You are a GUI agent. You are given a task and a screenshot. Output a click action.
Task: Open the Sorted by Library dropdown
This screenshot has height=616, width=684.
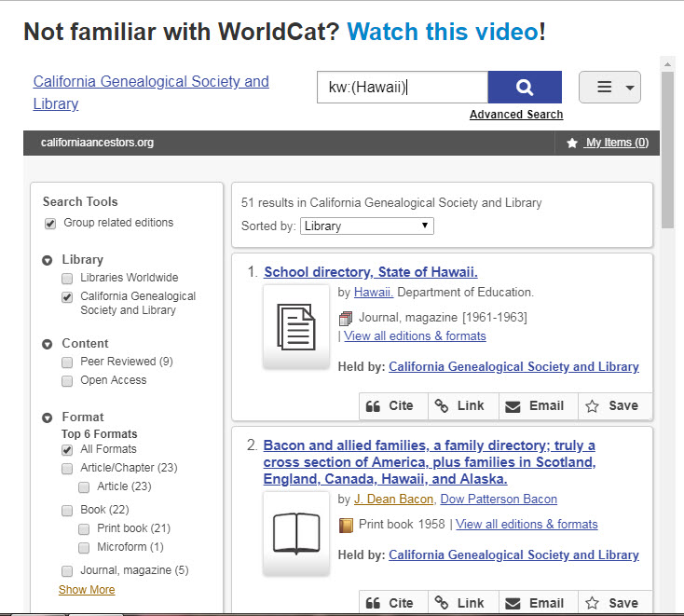[x=367, y=226]
